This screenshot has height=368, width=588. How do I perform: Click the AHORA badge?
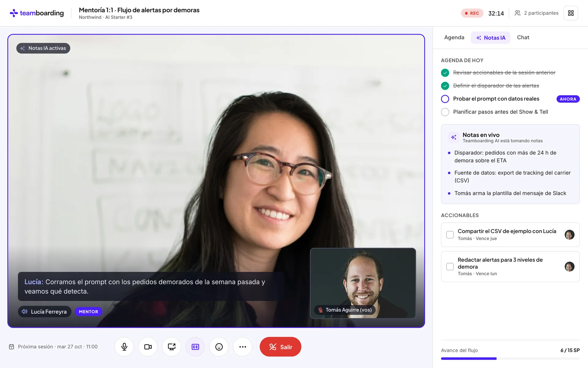pyautogui.click(x=568, y=99)
